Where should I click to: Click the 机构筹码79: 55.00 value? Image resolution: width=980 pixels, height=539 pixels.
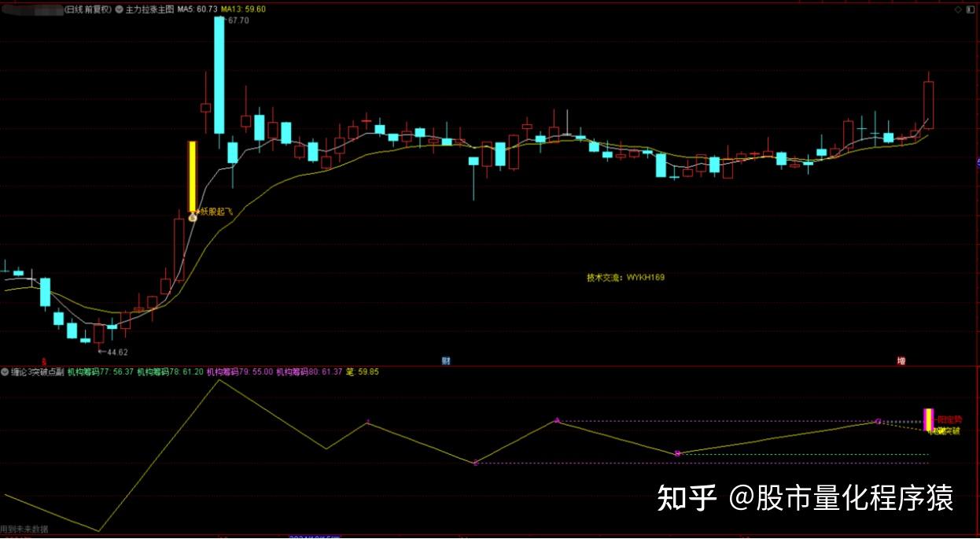click(240, 371)
